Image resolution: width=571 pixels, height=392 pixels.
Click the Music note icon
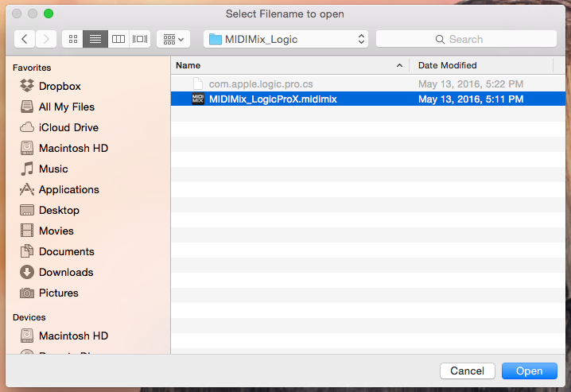[27, 169]
